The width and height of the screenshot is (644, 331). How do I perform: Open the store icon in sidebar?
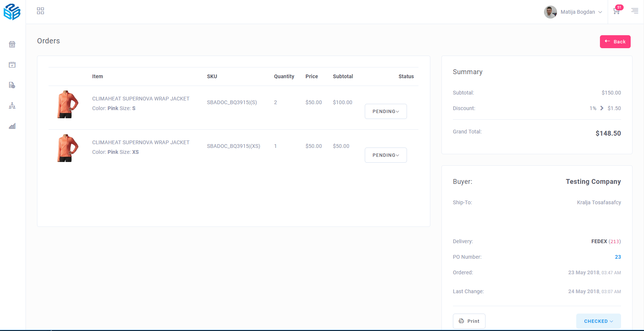click(x=12, y=44)
